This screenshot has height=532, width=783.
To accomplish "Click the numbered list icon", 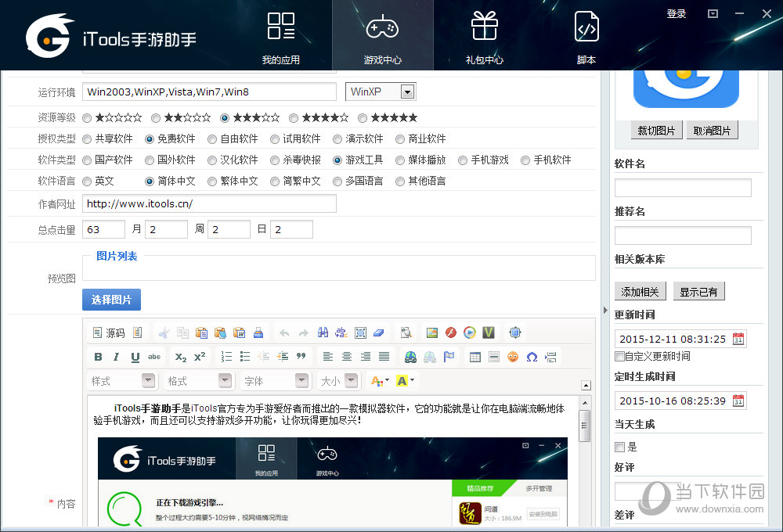I will (x=226, y=356).
